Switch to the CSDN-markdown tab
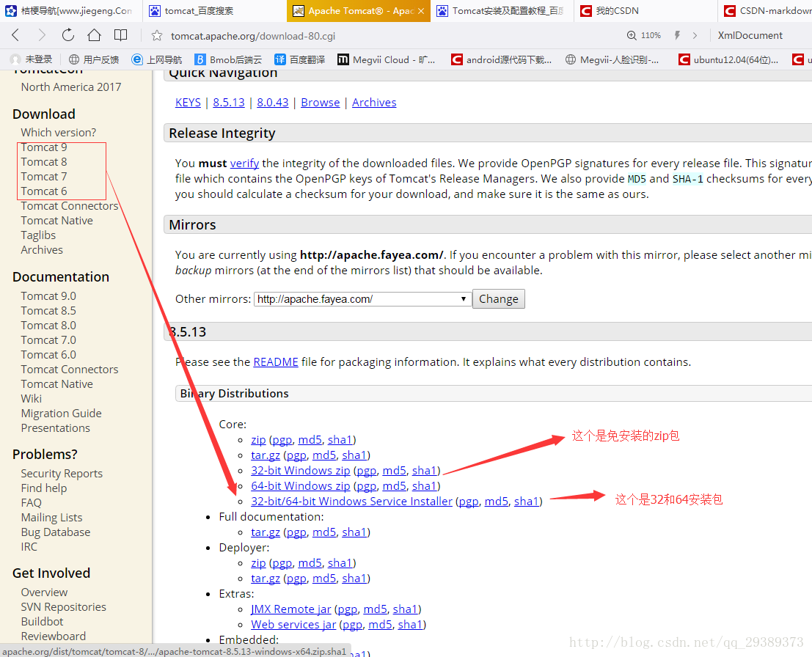Viewport: 812px width, 657px height. pos(765,11)
